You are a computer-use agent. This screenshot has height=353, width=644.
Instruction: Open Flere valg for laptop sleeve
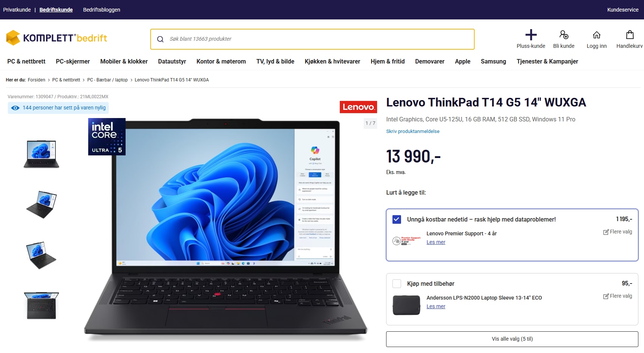coord(617,296)
